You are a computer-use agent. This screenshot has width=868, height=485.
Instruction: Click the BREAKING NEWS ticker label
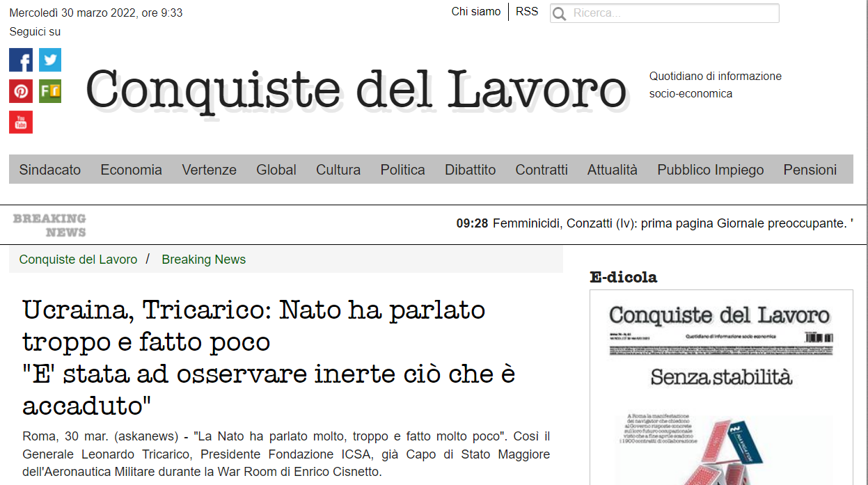pyautogui.click(x=49, y=225)
